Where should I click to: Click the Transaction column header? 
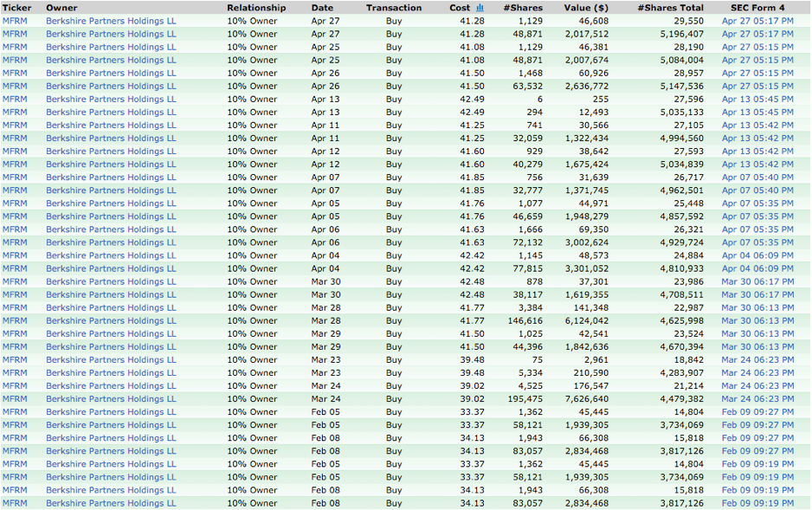[x=394, y=8]
